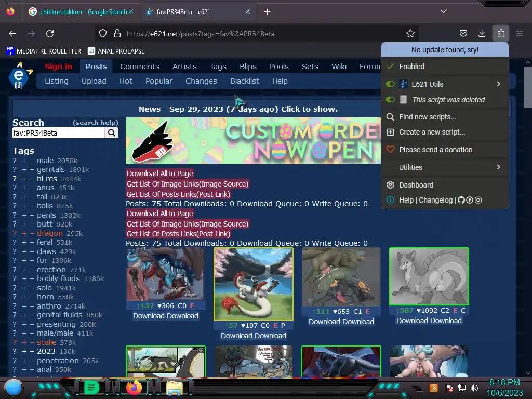Open the Blacklist submenu item
Image resolution: width=532 pixels, height=399 pixels.
tap(245, 81)
